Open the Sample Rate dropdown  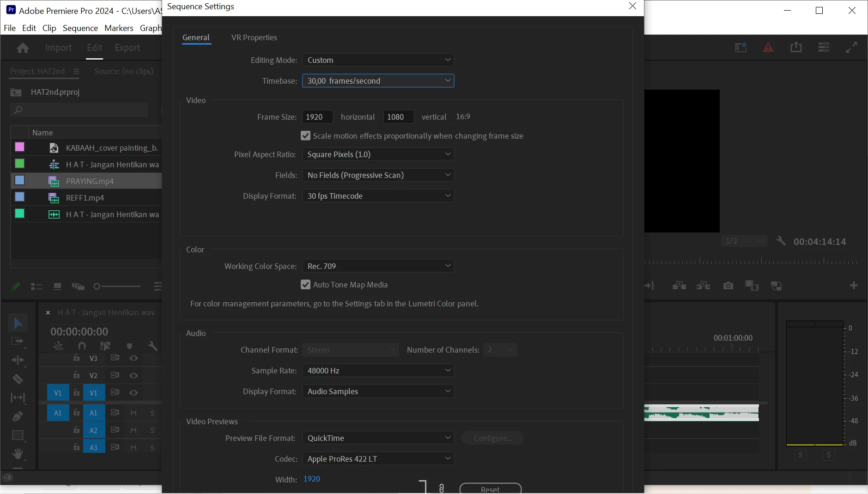(x=378, y=371)
